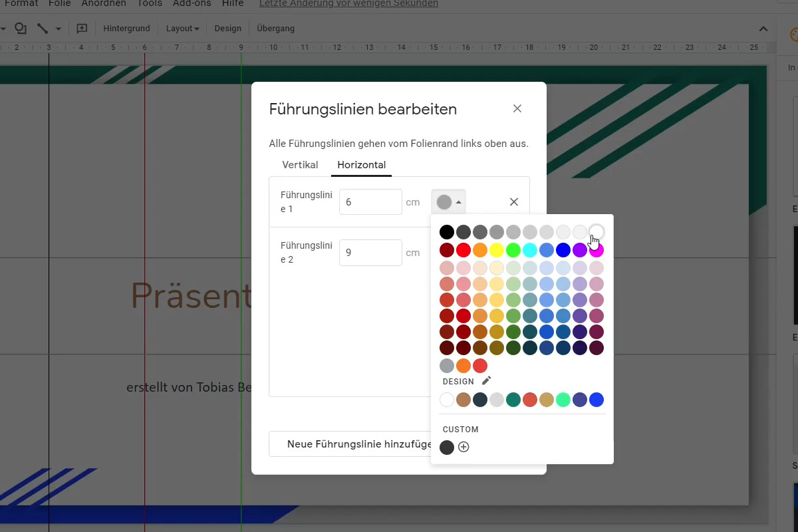Choose the bright yellow color swatch

(x=497, y=250)
